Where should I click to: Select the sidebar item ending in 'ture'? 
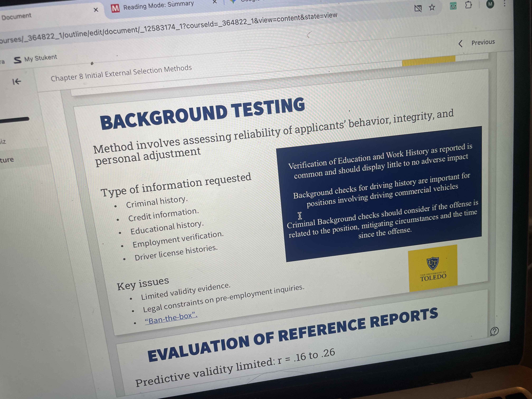[7, 160]
